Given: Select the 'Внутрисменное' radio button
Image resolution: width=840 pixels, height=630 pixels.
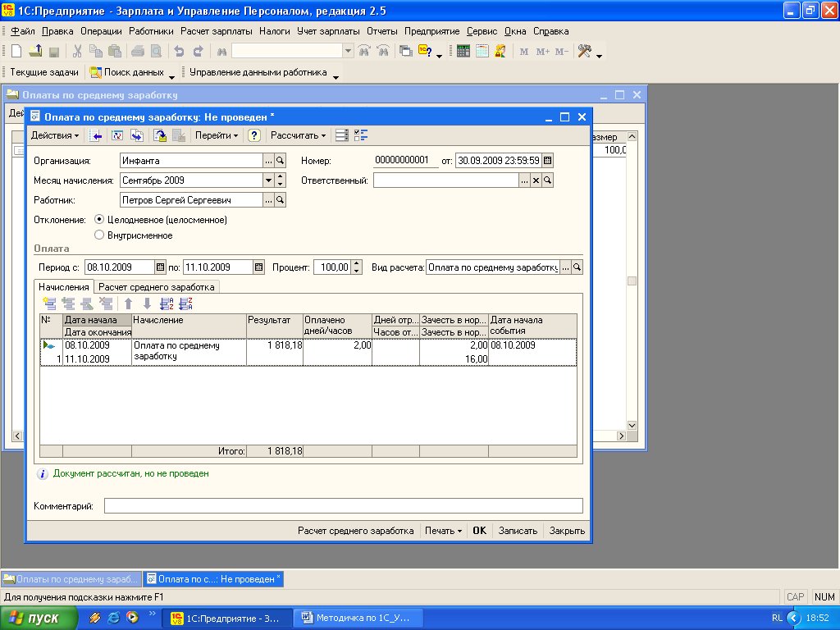Looking at the screenshot, I should pos(99,235).
